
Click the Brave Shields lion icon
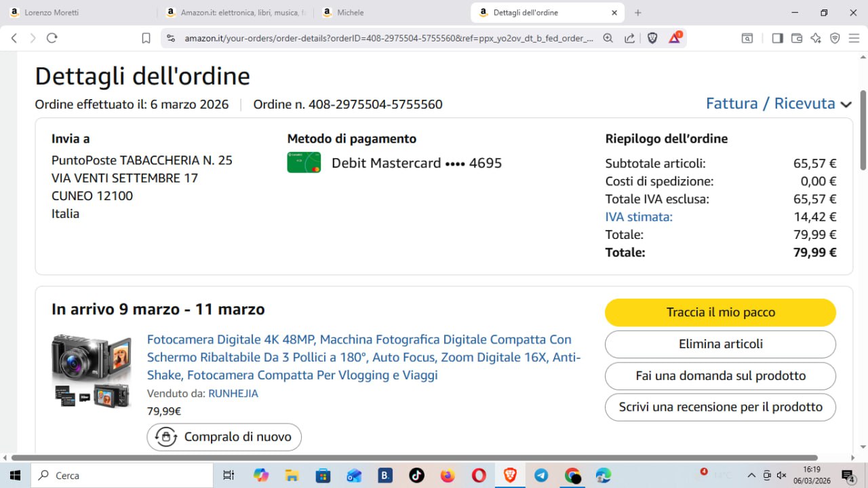652,38
